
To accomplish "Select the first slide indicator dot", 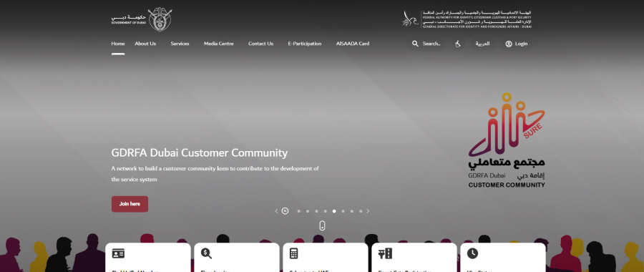I will coord(298,211).
